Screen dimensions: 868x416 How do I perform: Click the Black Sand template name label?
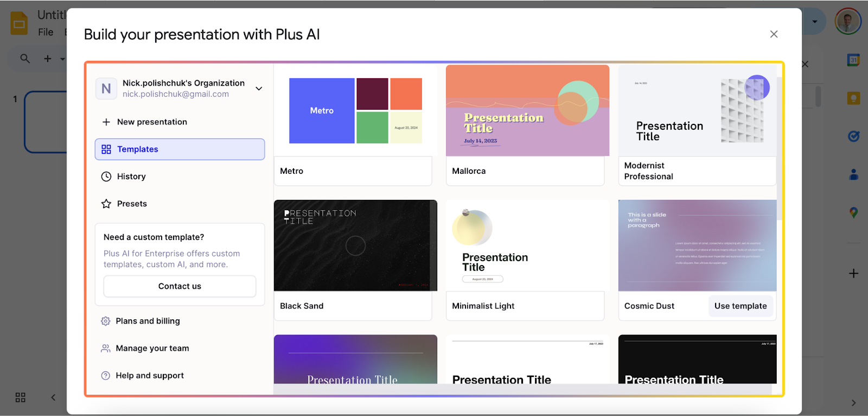click(302, 306)
